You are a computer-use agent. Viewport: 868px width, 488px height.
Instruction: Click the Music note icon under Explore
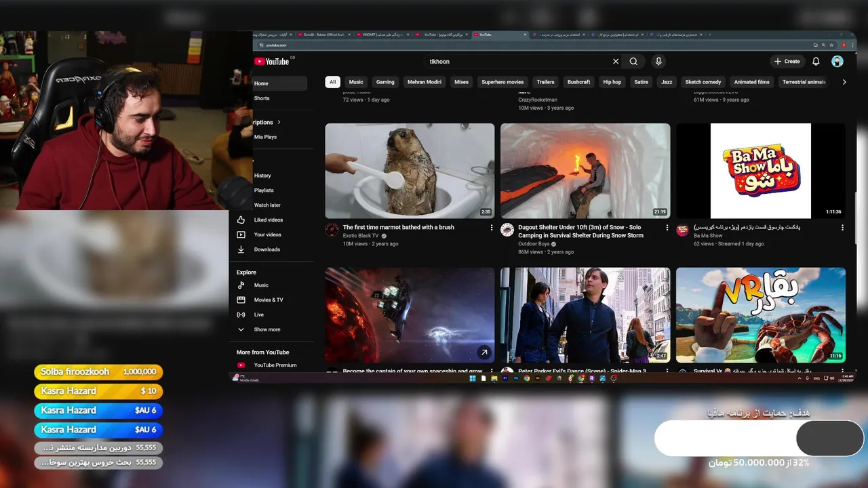coord(241,285)
